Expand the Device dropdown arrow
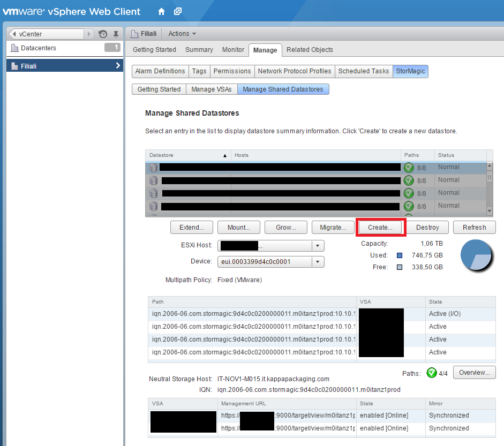The height and width of the screenshot is (446, 504). [x=318, y=262]
